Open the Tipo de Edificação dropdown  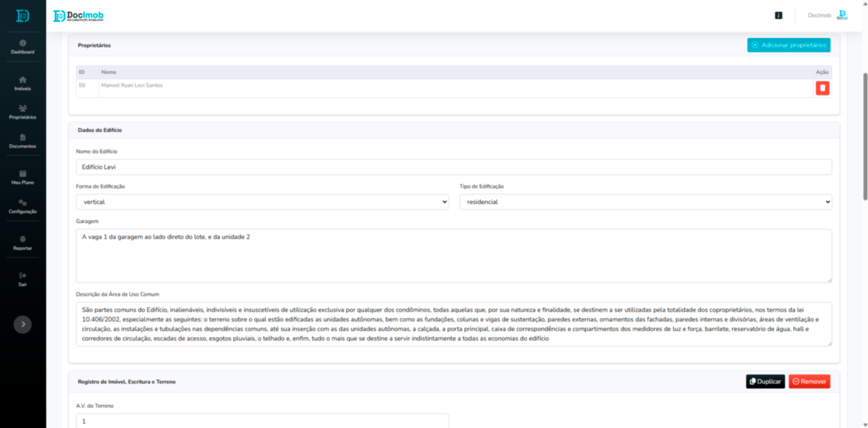646,202
